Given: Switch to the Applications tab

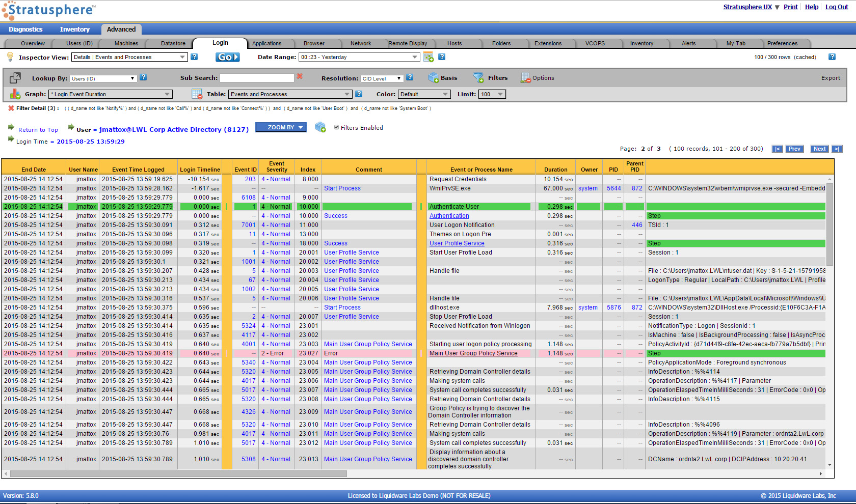Looking at the screenshot, I should [x=266, y=43].
